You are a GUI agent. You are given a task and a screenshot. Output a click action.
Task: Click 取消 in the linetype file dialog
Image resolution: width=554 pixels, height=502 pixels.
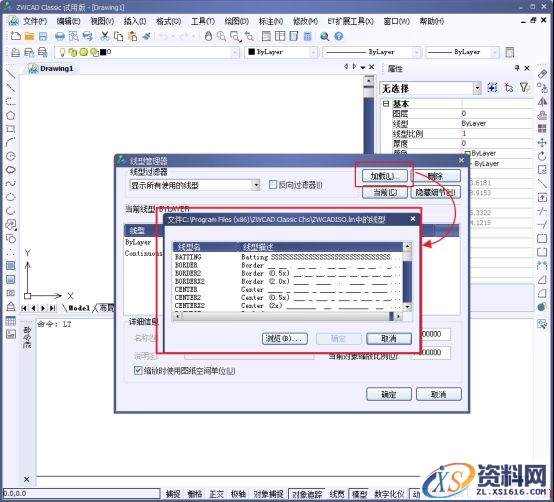389,338
